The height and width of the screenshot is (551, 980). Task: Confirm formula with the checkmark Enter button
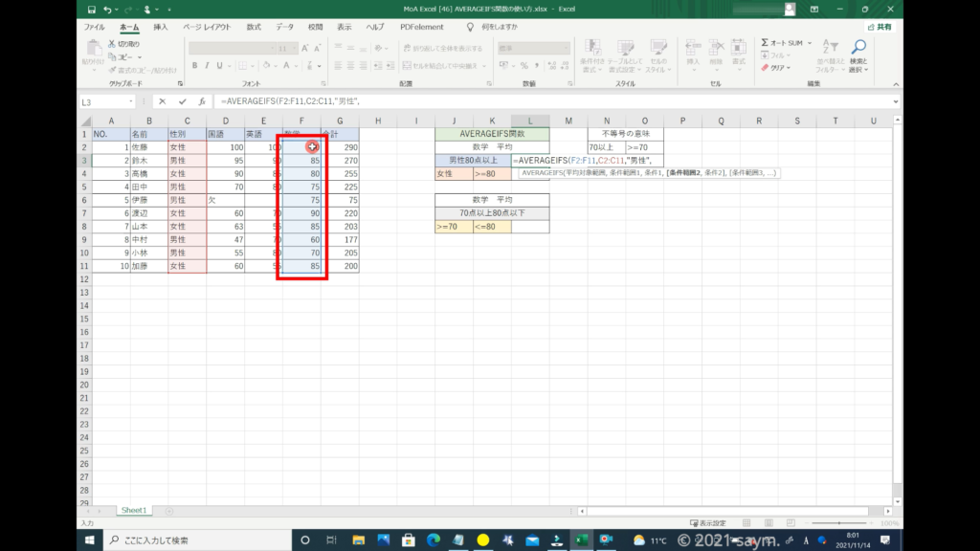coord(182,101)
